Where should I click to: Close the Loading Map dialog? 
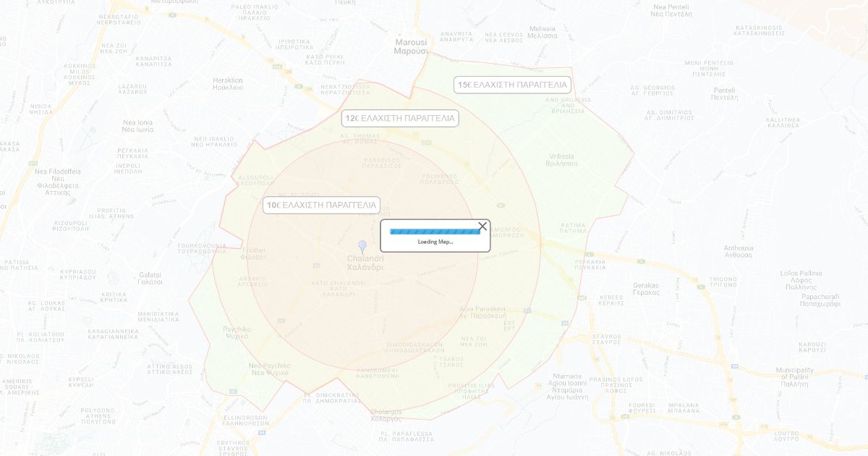[482, 227]
